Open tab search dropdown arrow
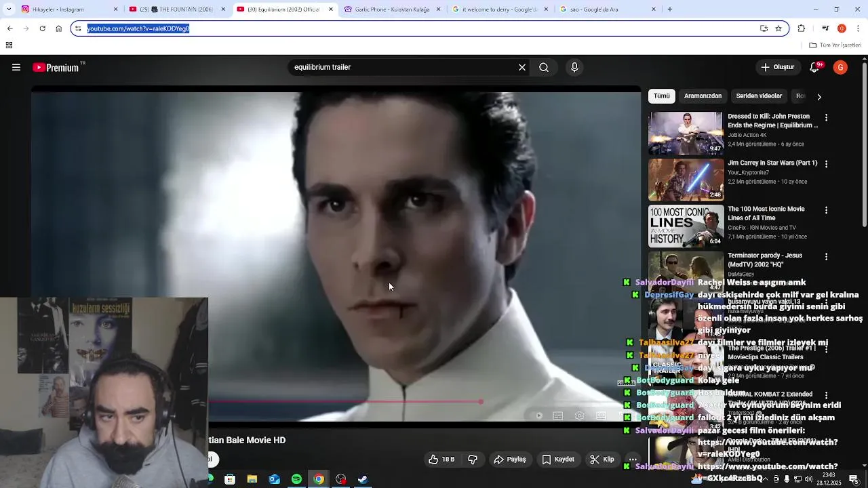The width and height of the screenshot is (868, 488). click(8, 9)
